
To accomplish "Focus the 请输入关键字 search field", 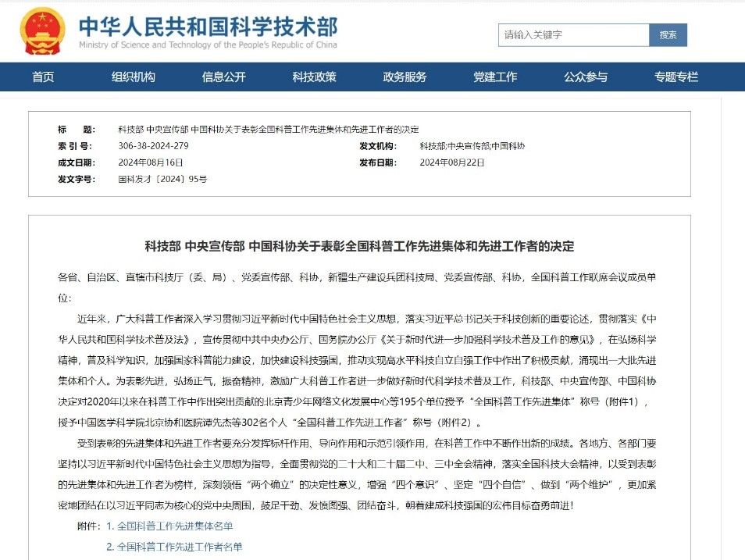I will click(573, 35).
